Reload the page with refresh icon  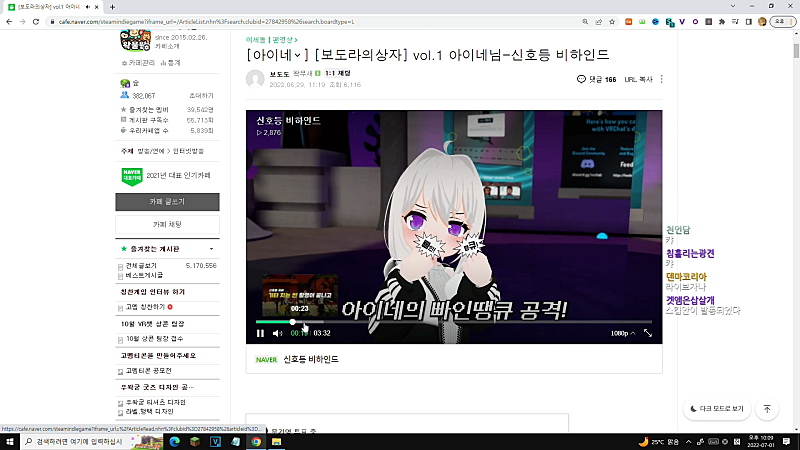[36, 22]
